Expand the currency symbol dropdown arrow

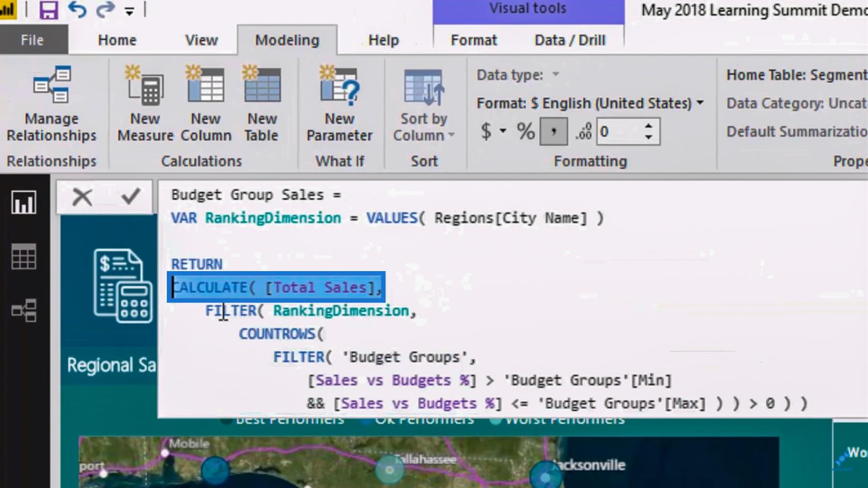click(x=503, y=131)
